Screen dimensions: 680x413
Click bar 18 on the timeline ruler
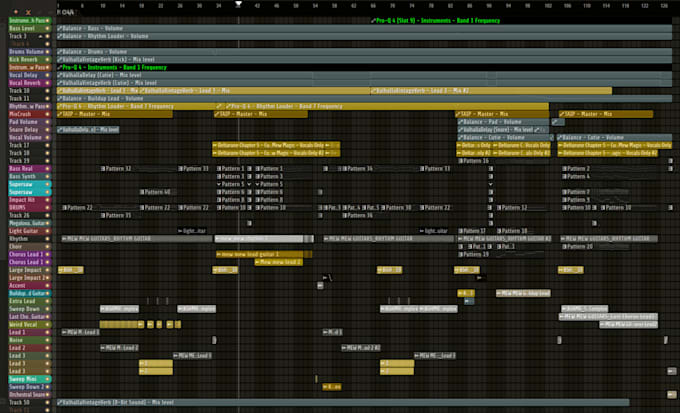coord(141,6)
